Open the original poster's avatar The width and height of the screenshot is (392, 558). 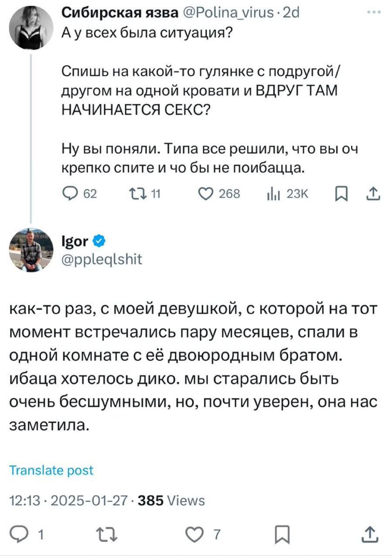[x=31, y=27]
